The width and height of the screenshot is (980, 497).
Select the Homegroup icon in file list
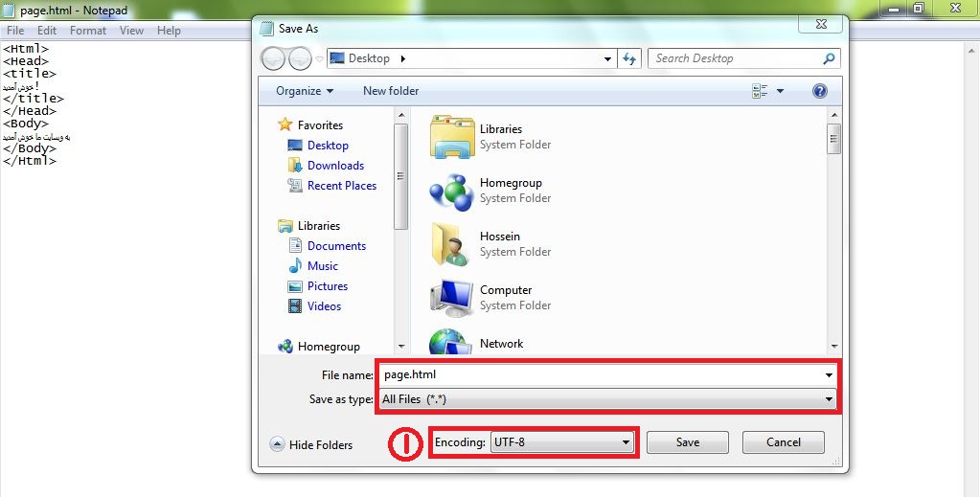pyautogui.click(x=452, y=191)
